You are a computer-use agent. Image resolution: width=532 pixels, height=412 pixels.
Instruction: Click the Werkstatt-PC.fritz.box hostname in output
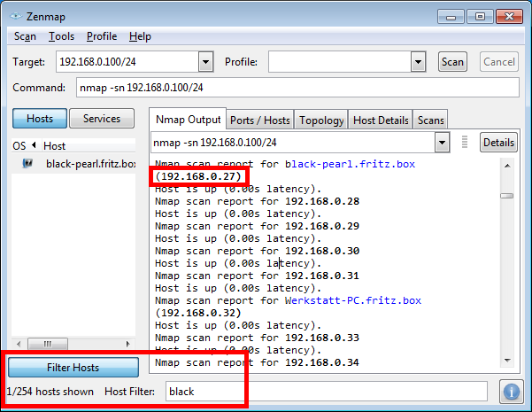pyautogui.click(x=353, y=300)
